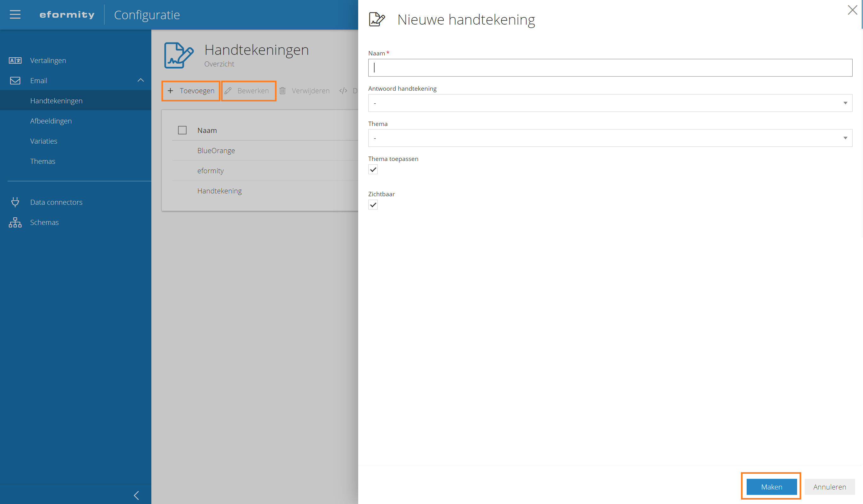This screenshot has width=863, height=504.
Task: Click the Naam text input field
Action: point(610,68)
